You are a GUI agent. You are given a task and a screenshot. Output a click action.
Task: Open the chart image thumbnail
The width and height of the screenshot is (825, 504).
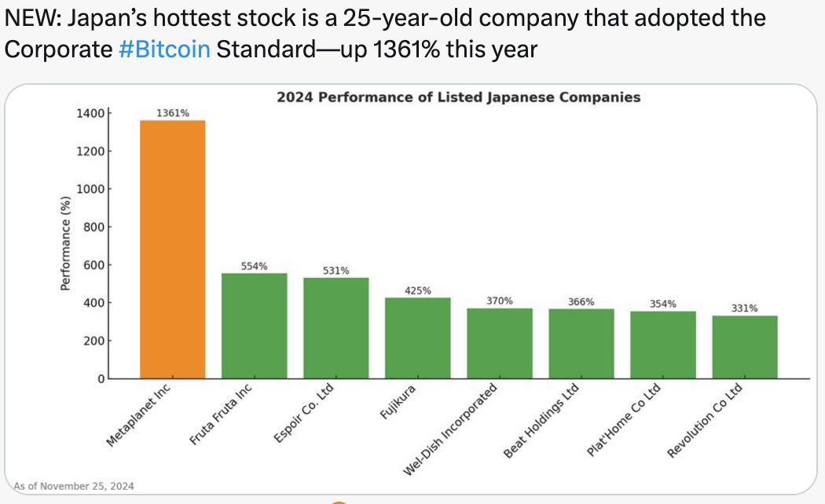tap(410, 289)
